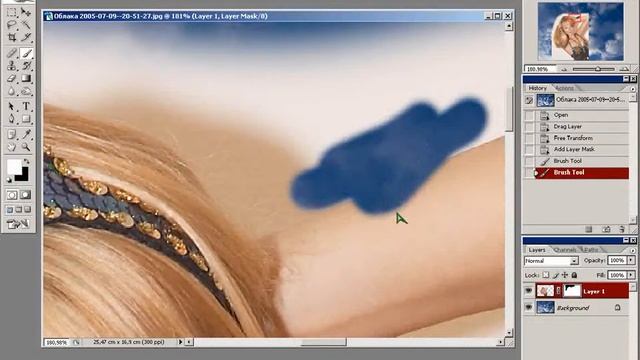Viewport: 640px width, 360px height.
Task: Switch to the Layers tab
Action: coord(537,250)
